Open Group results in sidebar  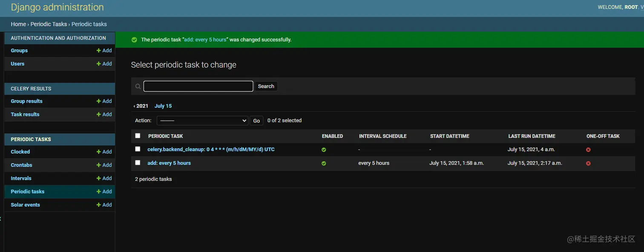[x=26, y=101]
